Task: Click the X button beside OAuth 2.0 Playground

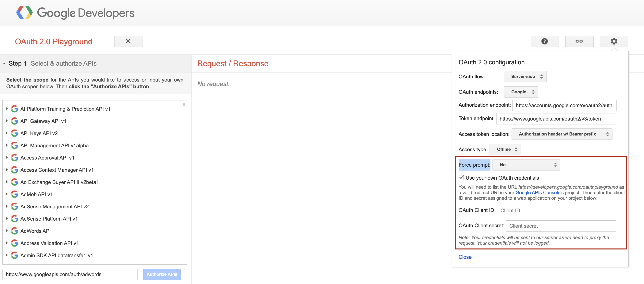Action: [128, 41]
